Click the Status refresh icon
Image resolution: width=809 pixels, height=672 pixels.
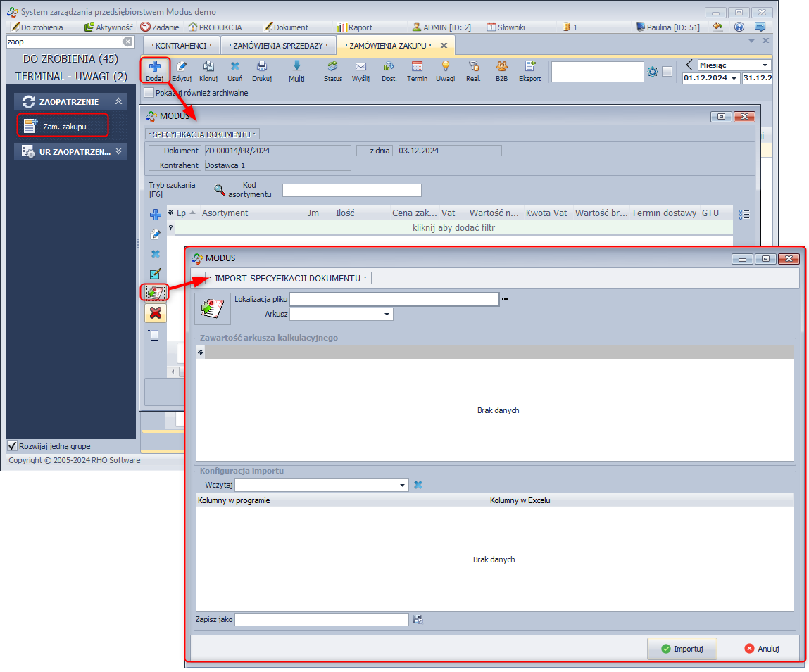(x=332, y=68)
